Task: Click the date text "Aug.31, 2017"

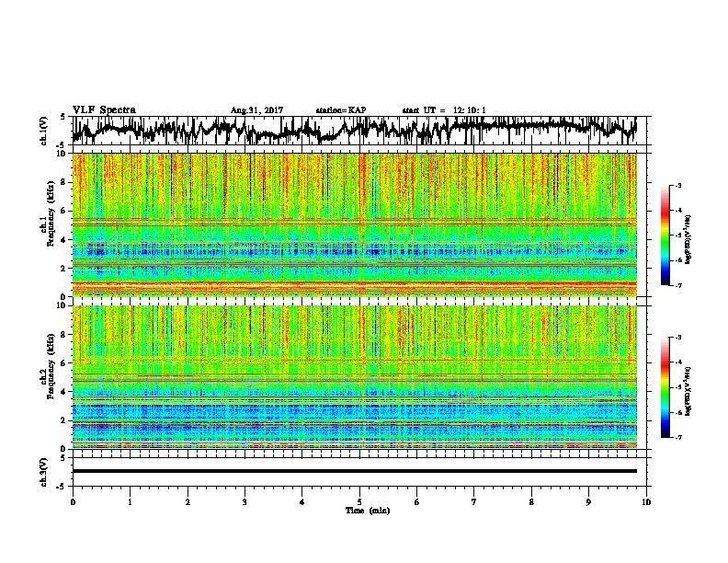Action: click(256, 110)
